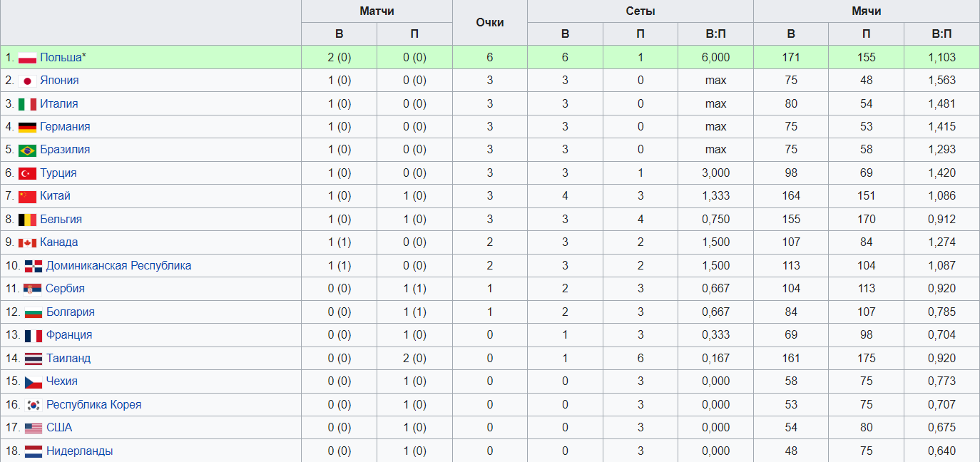980x462 pixels.
Task: Click the USA flag icon
Action: click(34, 428)
